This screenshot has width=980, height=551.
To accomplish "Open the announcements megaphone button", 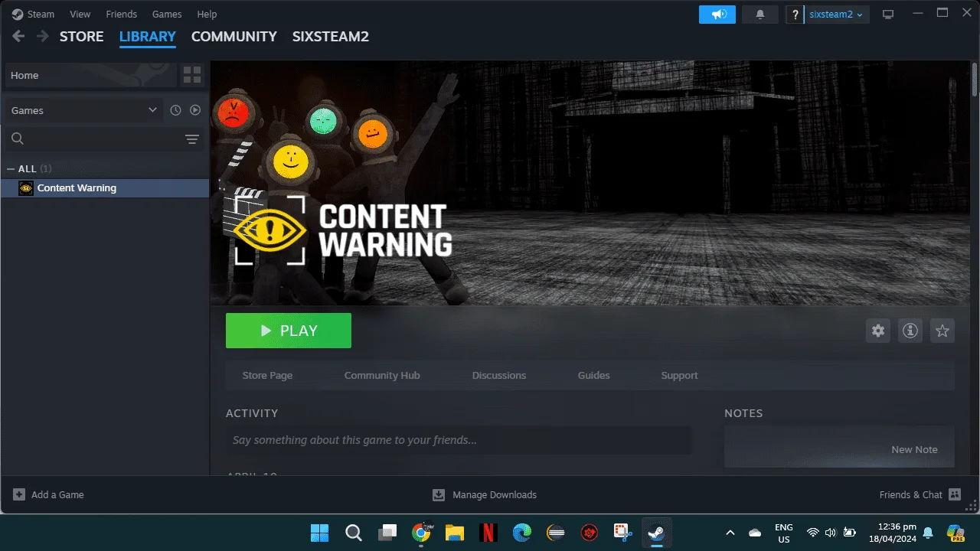I will pos(717,15).
